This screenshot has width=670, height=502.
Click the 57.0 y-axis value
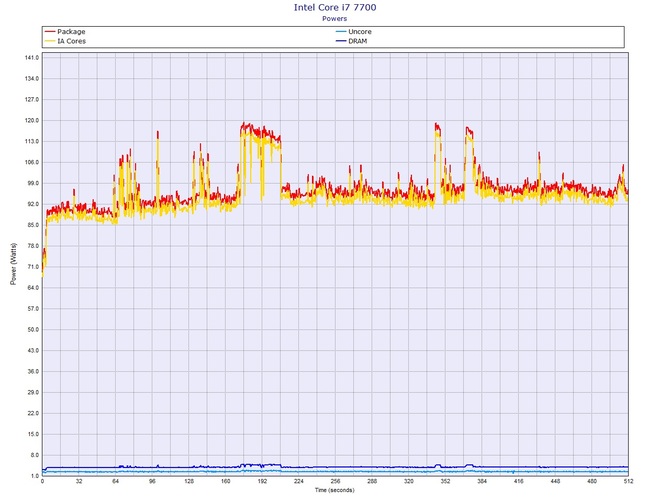tap(33, 309)
